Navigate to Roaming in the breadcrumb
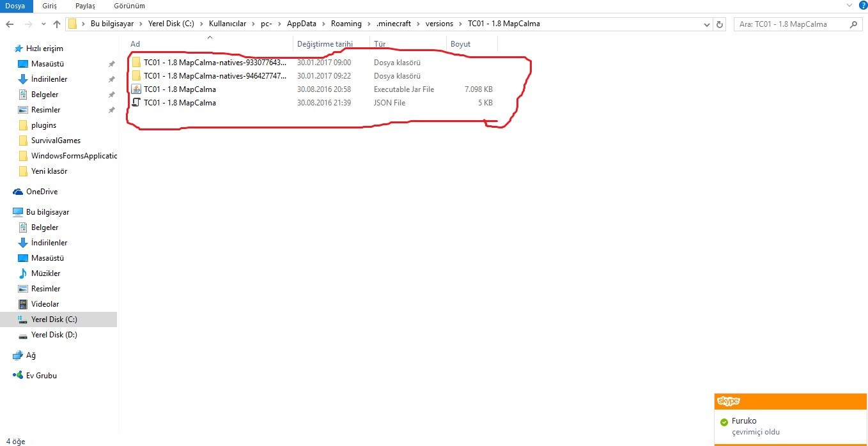 coord(346,24)
